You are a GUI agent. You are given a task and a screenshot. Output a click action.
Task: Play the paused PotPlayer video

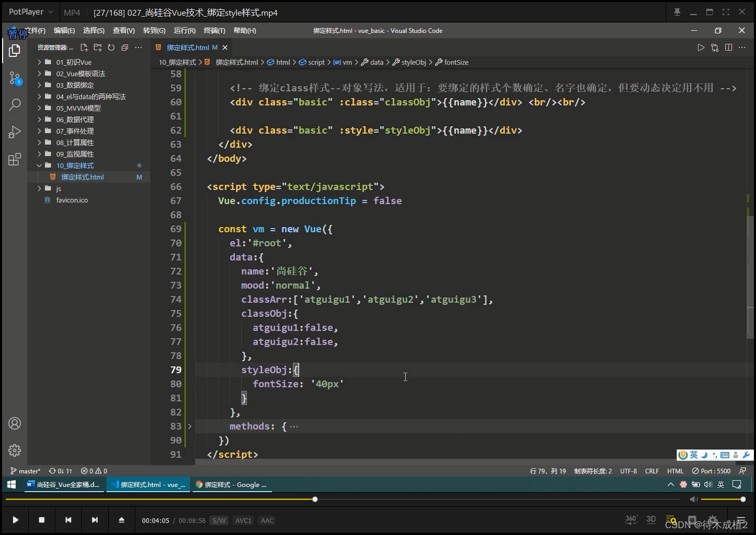(16, 520)
